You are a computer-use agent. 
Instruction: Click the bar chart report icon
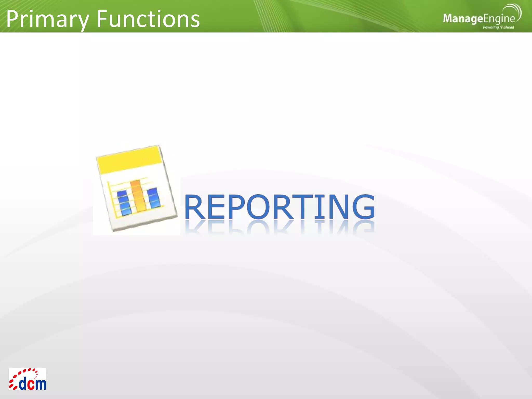pyautogui.click(x=137, y=189)
